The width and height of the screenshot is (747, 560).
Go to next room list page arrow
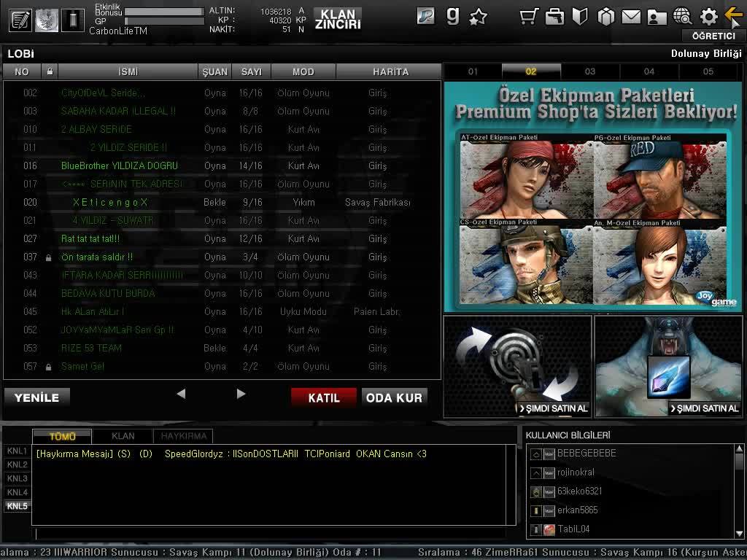241,394
